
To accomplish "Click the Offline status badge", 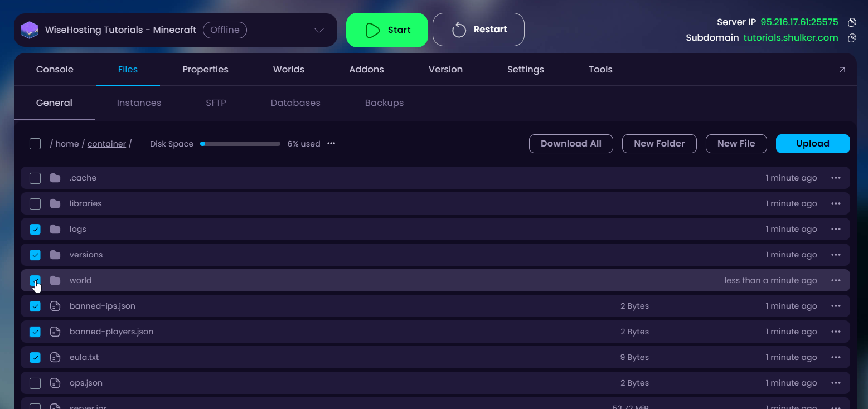I will click(x=225, y=30).
